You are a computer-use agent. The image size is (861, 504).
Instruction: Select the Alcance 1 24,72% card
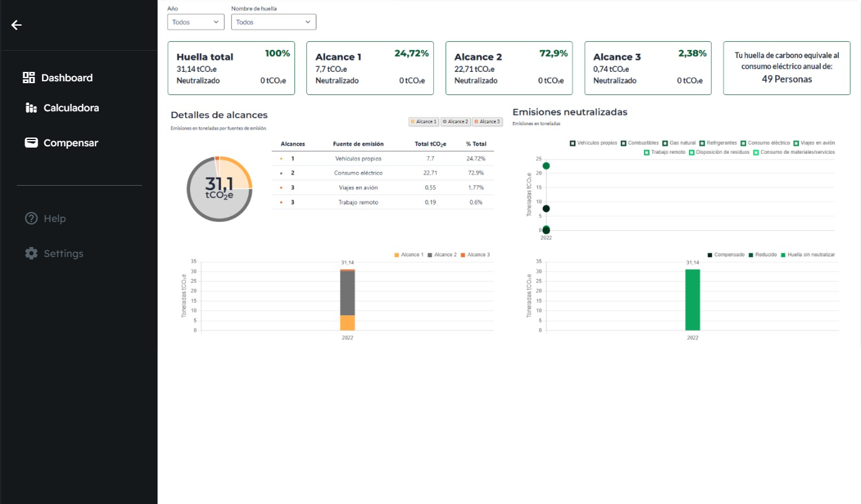(x=370, y=68)
